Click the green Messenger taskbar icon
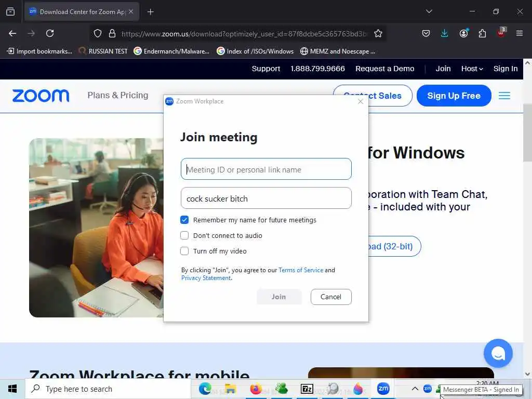 tap(281, 389)
